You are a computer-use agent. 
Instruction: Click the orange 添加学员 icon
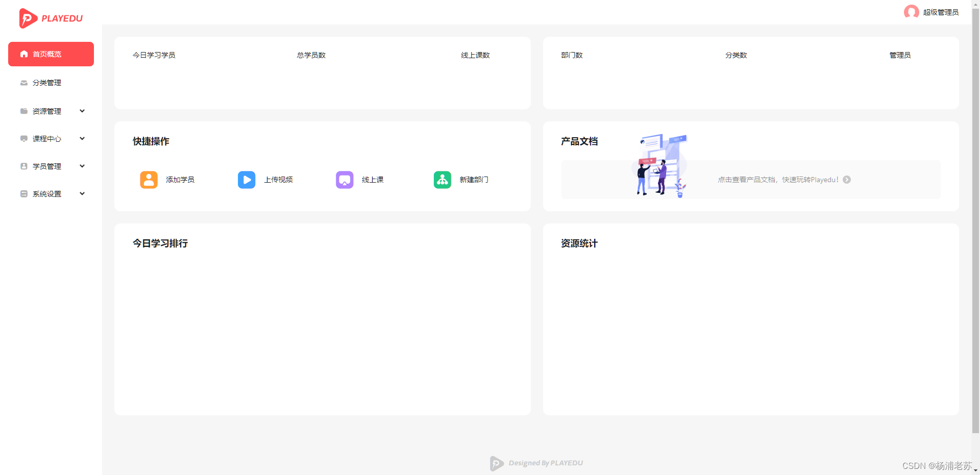(149, 180)
